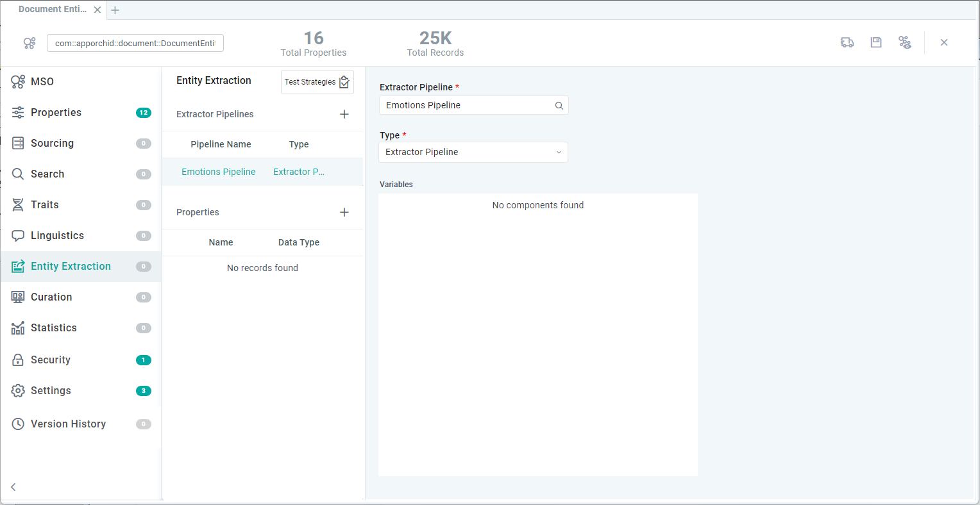Screen dimensions: 980x505
Task: Select the Emotions Pipeline row
Action: [x=219, y=172]
